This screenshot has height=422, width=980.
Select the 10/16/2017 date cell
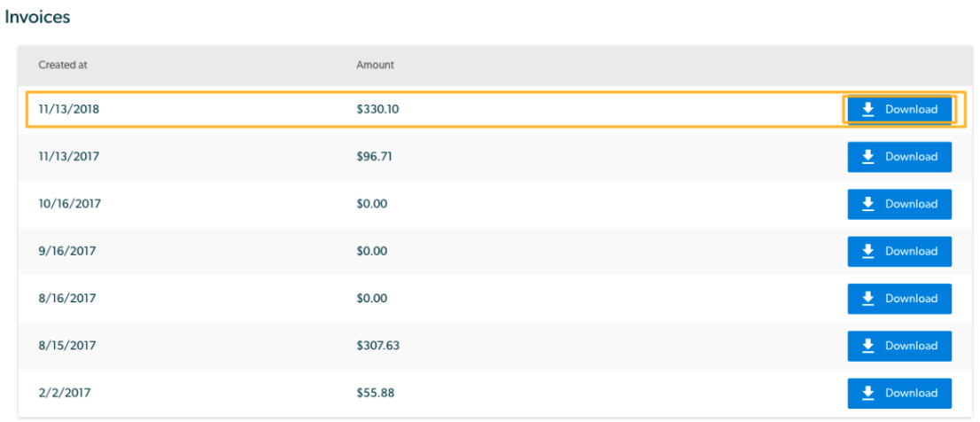coord(69,204)
